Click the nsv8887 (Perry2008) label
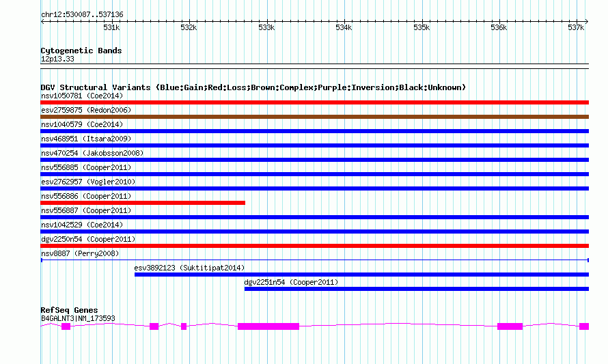Screen dimensions: 608x364 pyautogui.click(x=80, y=253)
